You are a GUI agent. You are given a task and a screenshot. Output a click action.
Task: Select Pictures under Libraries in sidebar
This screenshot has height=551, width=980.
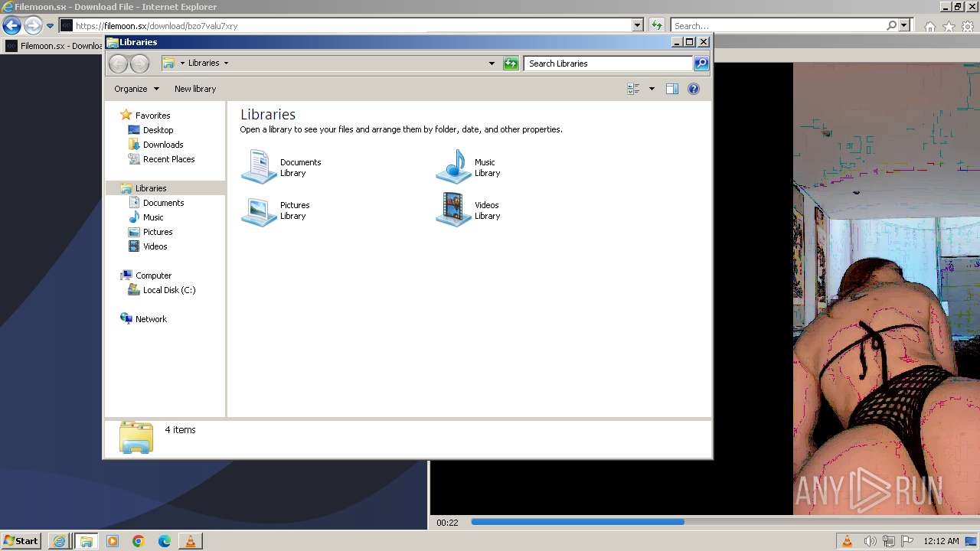tap(158, 232)
